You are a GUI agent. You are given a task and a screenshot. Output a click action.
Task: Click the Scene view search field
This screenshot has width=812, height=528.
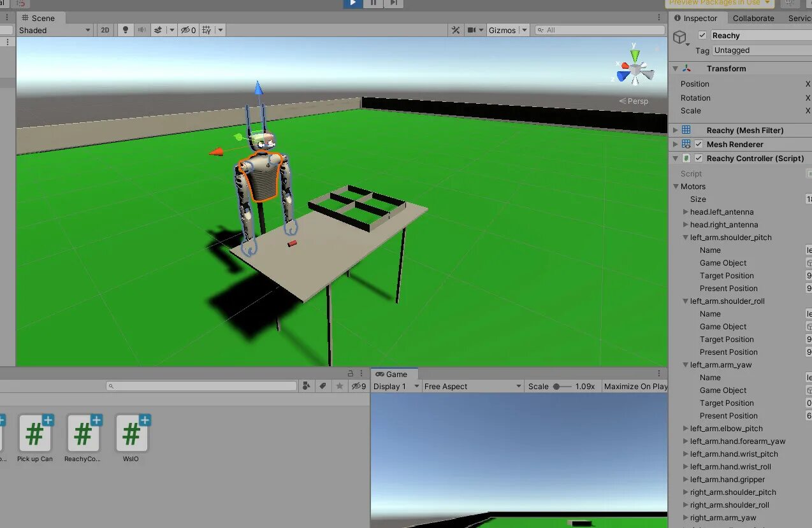click(600, 30)
